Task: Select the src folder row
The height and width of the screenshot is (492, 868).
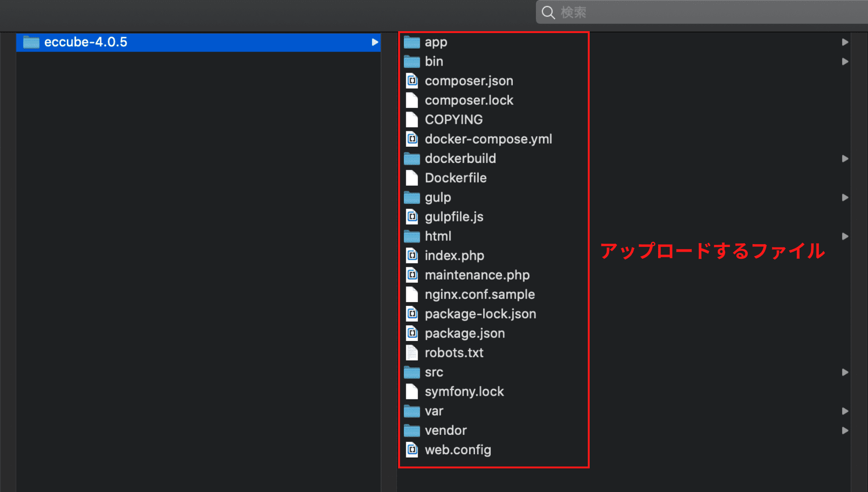Action: 434,373
